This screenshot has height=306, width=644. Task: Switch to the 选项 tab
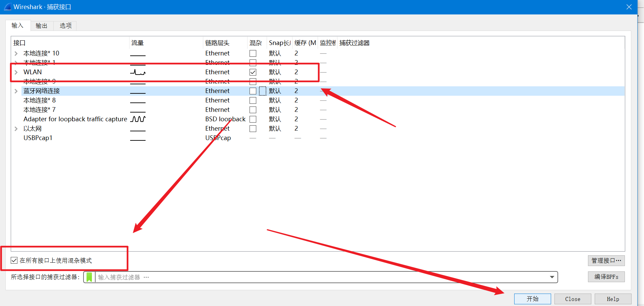pyautogui.click(x=65, y=26)
